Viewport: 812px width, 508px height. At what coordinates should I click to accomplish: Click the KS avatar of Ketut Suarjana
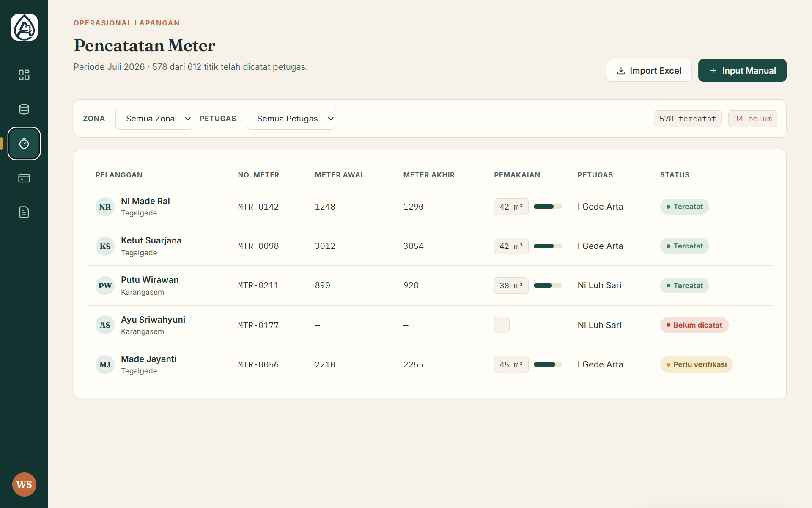(105, 246)
